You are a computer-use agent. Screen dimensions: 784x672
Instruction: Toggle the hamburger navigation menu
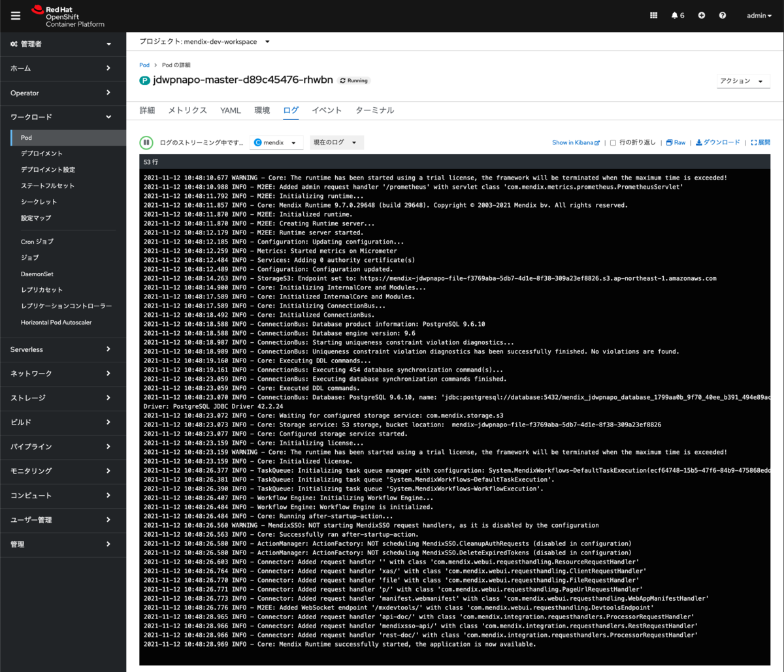pos(16,16)
